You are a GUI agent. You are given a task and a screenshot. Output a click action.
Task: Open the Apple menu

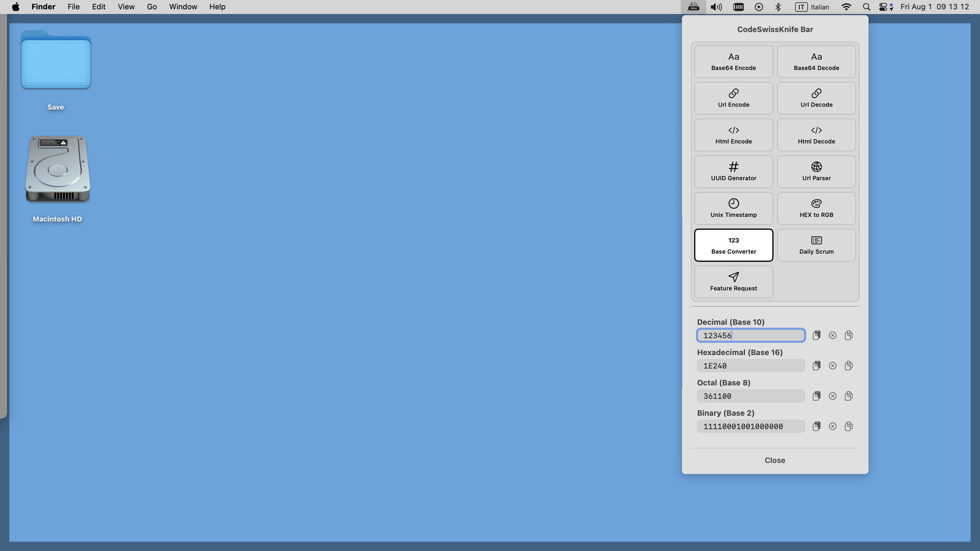pos(15,7)
